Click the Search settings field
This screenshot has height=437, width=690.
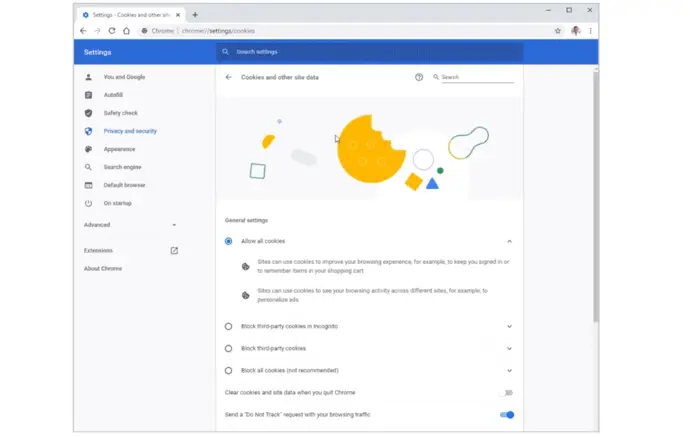pos(370,52)
